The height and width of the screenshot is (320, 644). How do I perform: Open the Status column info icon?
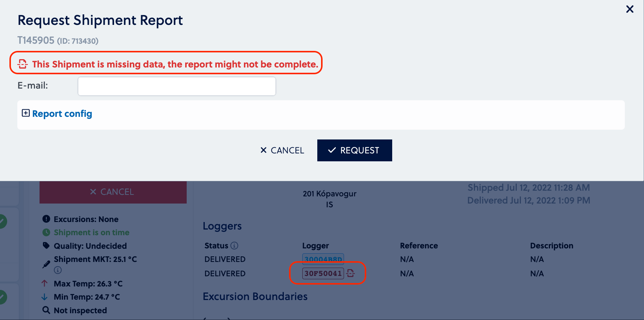point(234,246)
